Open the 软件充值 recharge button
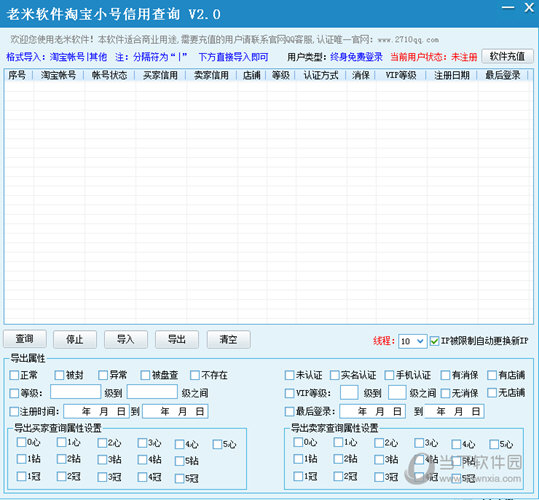Screen dimensions: 539x500 [507, 56]
